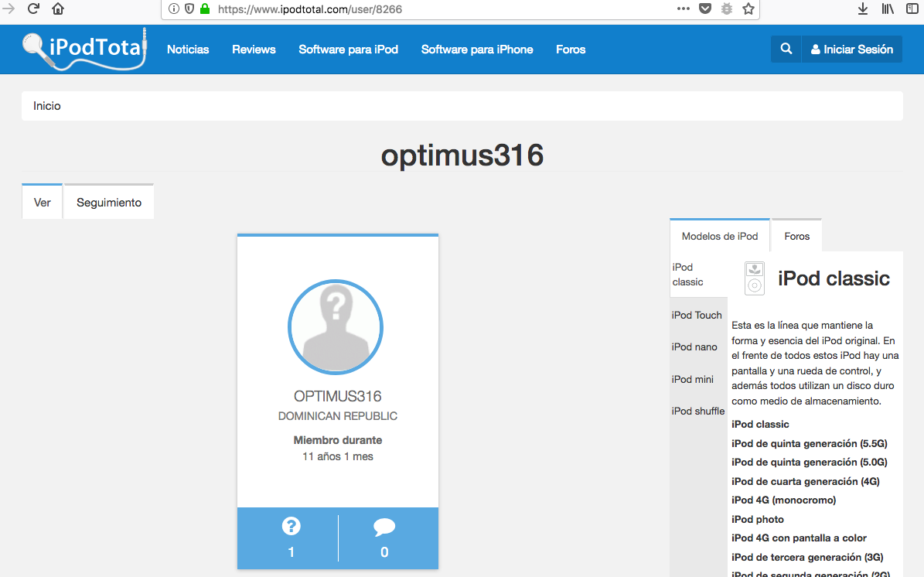The width and height of the screenshot is (924, 577).
Task: Open iPod de cuarta generación (4G) link
Action: (x=806, y=482)
